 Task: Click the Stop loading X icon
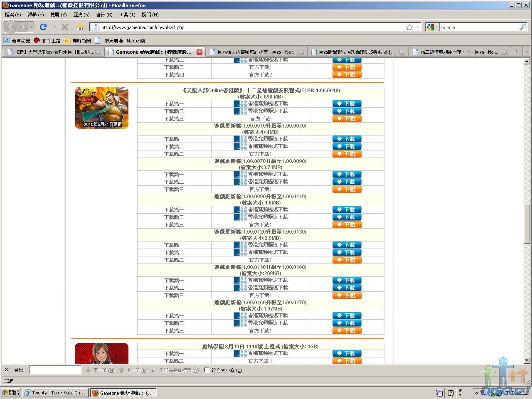point(65,27)
